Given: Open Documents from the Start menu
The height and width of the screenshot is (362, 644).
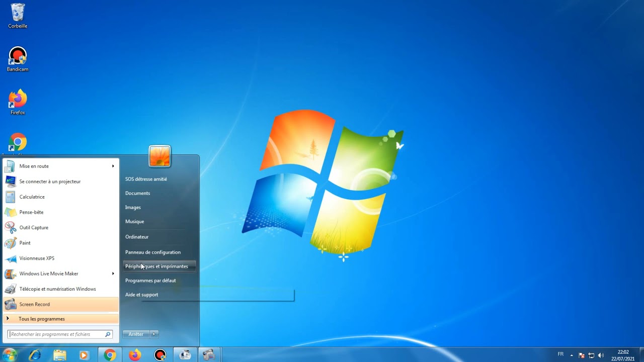Looking at the screenshot, I should pyautogui.click(x=137, y=193).
